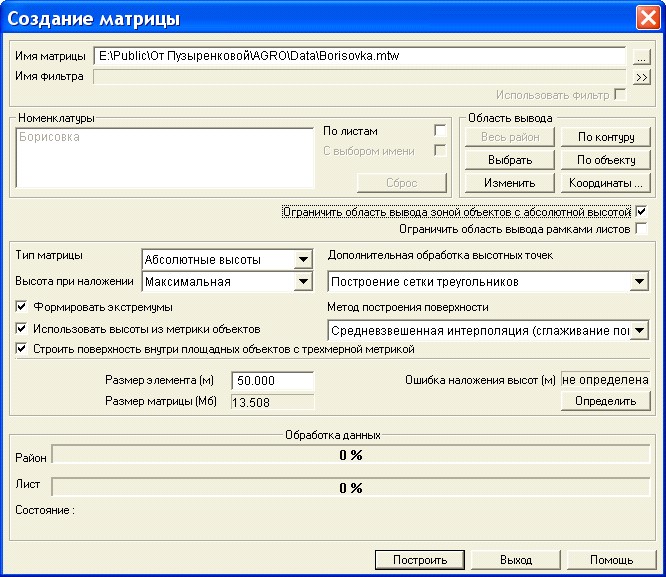Toggle "Использовать высоты из метрики объектов"
Screen dimensions: 666x577
pos(22,328)
